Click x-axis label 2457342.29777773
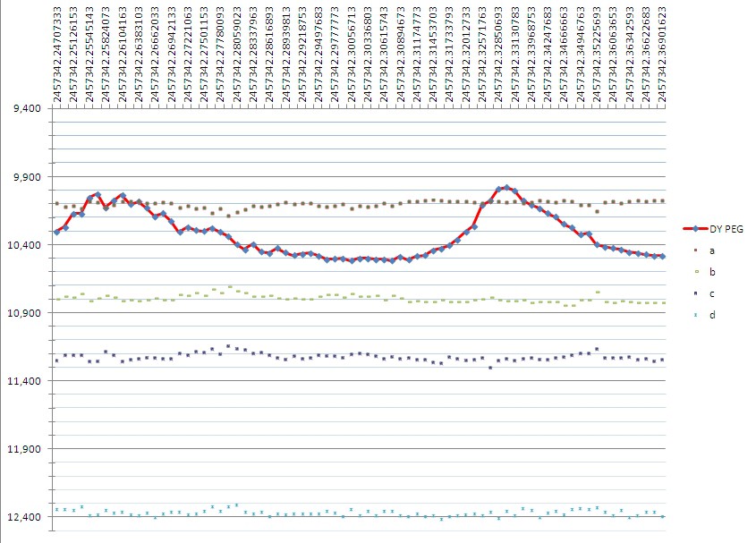The width and height of the screenshot is (756, 543). coord(336,55)
